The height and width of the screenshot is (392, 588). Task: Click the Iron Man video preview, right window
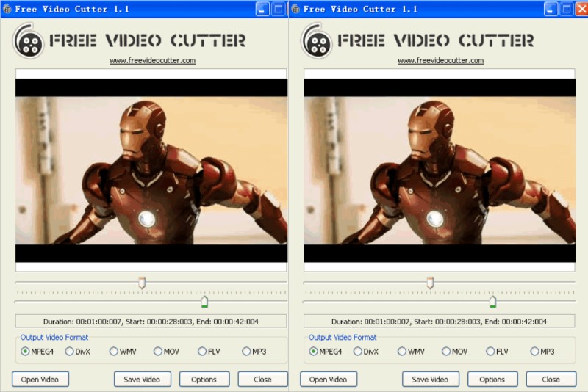coord(440,170)
